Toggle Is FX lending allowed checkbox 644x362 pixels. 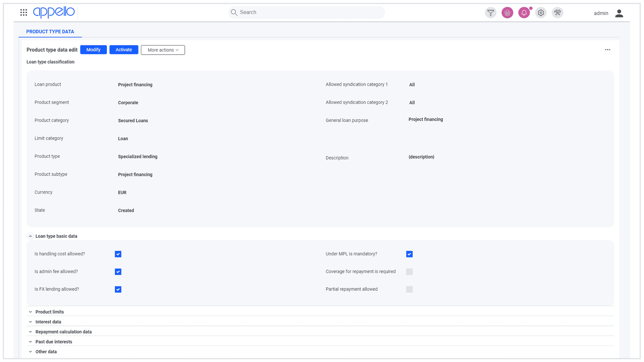point(118,290)
